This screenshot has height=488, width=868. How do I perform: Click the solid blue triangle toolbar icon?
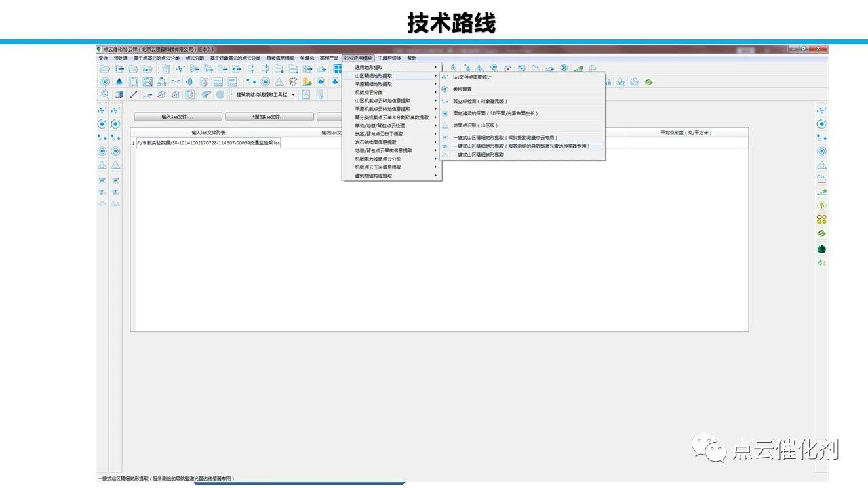pyautogui.click(x=119, y=81)
